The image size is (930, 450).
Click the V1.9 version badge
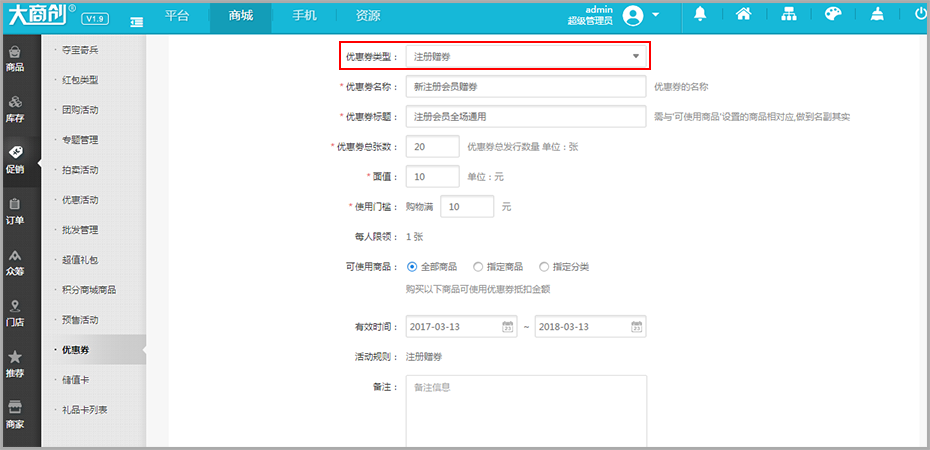pos(95,20)
